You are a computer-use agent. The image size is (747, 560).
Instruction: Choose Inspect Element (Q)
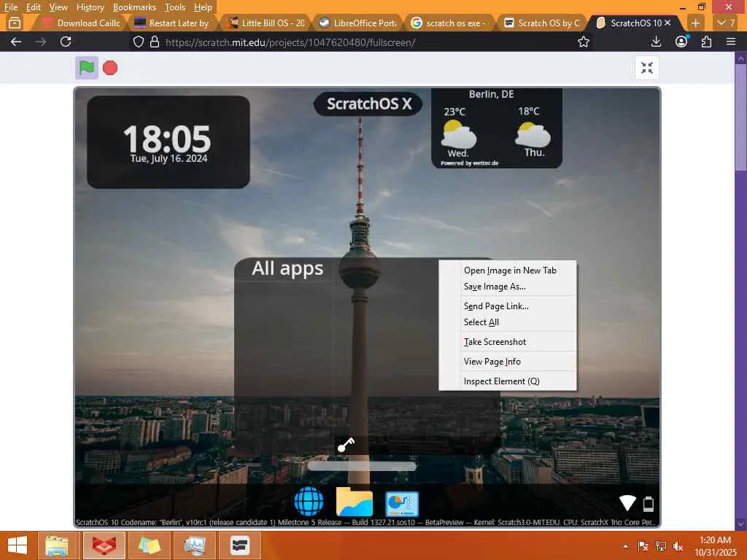point(508,381)
